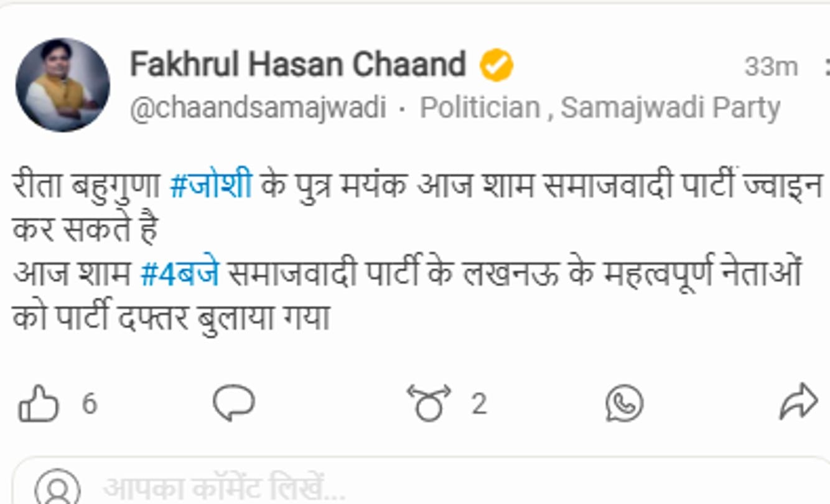
Task: View repost count showing 2
Action: (478, 404)
